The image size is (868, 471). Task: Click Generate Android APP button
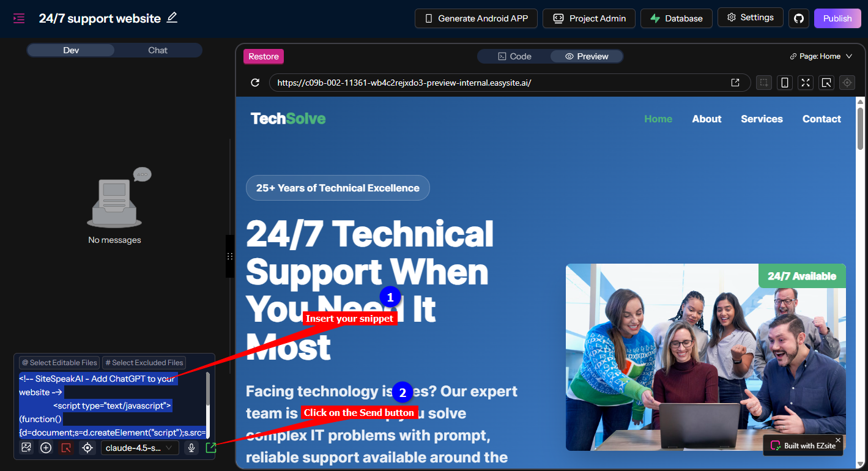[476, 18]
